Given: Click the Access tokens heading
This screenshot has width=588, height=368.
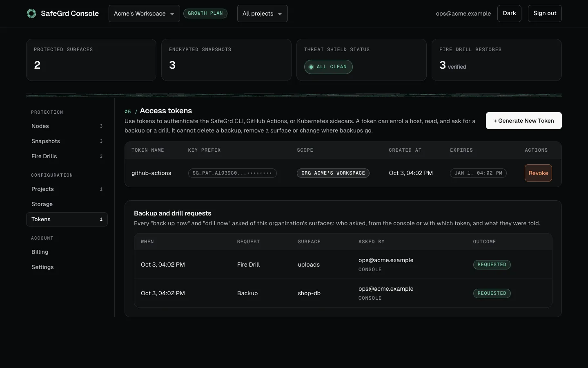Looking at the screenshot, I should 166,111.
